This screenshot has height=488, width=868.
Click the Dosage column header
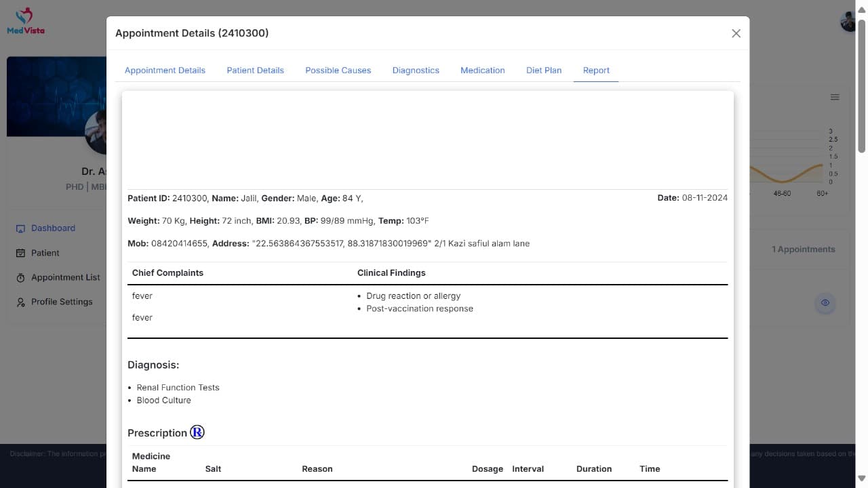pyautogui.click(x=488, y=469)
